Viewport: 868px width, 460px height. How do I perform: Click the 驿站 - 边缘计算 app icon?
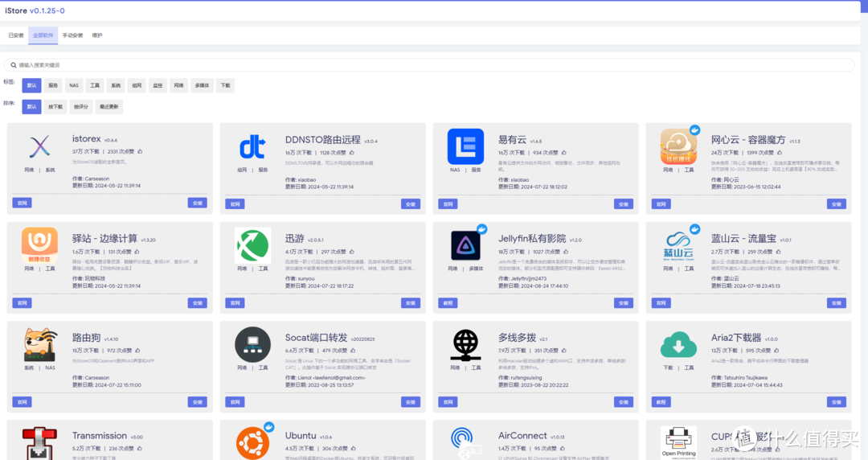pyautogui.click(x=39, y=245)
